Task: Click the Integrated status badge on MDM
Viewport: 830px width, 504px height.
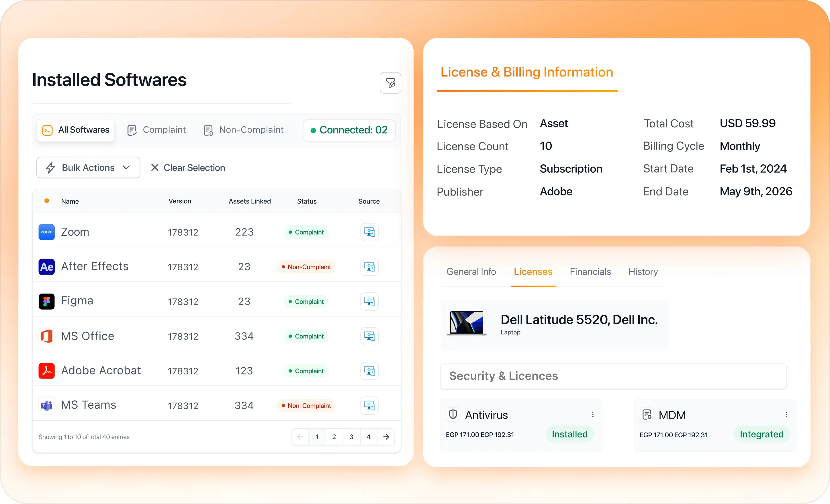Action: [762, 434]
